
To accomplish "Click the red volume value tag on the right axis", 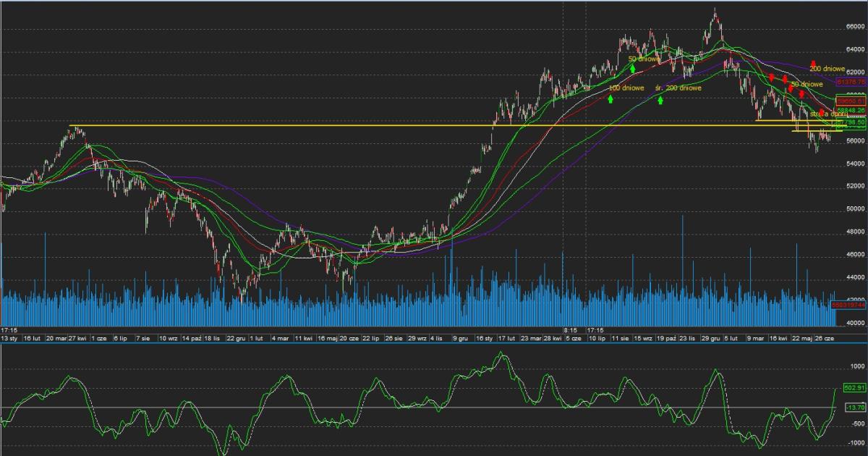I will coord(849,305).
